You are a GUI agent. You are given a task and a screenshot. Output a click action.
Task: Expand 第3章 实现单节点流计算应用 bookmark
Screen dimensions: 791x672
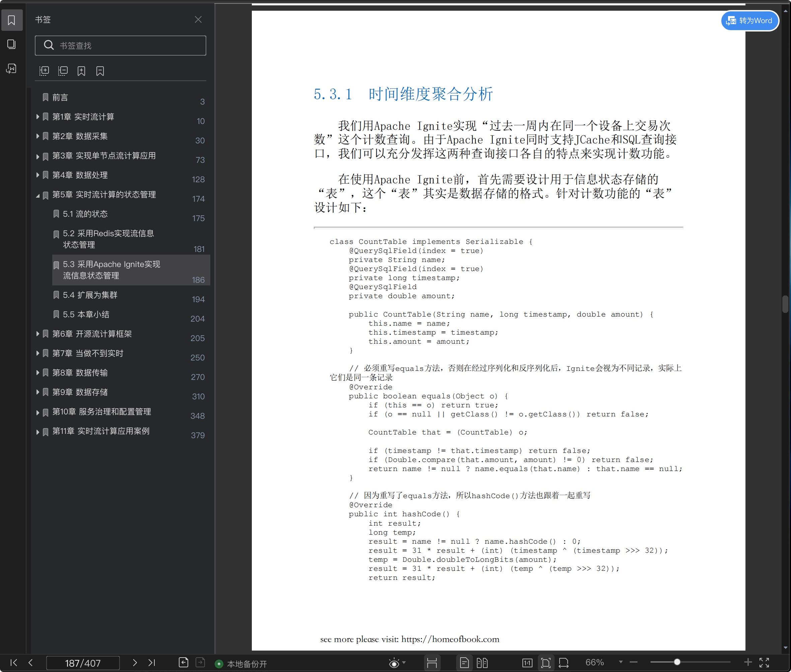pyautogui.click(x=38, y=156)
